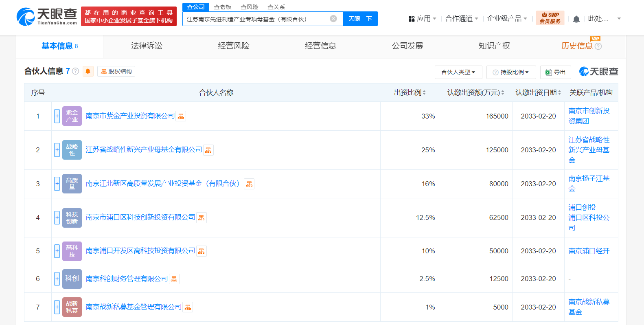Image resolution: width=644 pixels, height=325 pixels.
Task: Open equity structure icon for 南京市紫金产业投资有限公司
Action: (x=181, y=116)
